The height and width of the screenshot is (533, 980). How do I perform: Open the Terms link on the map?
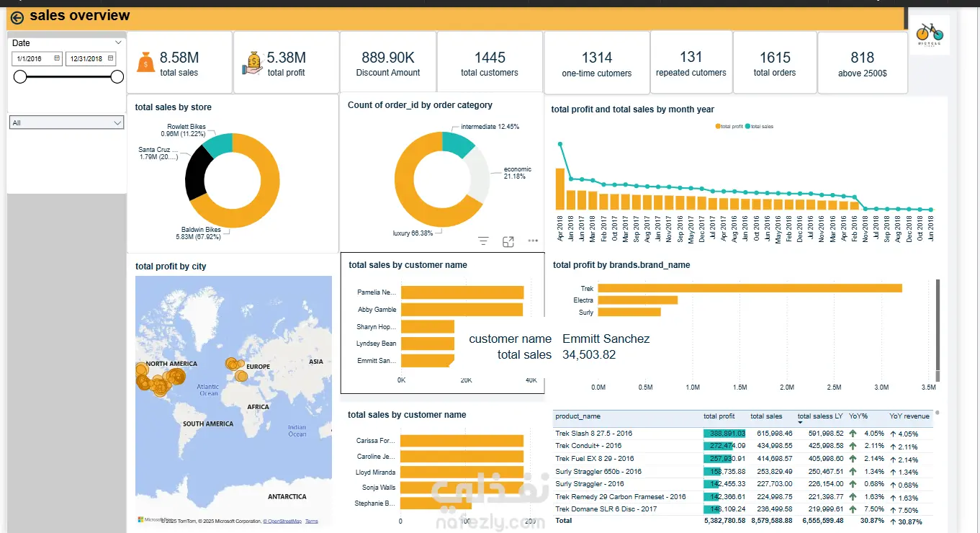pos(311,521)
